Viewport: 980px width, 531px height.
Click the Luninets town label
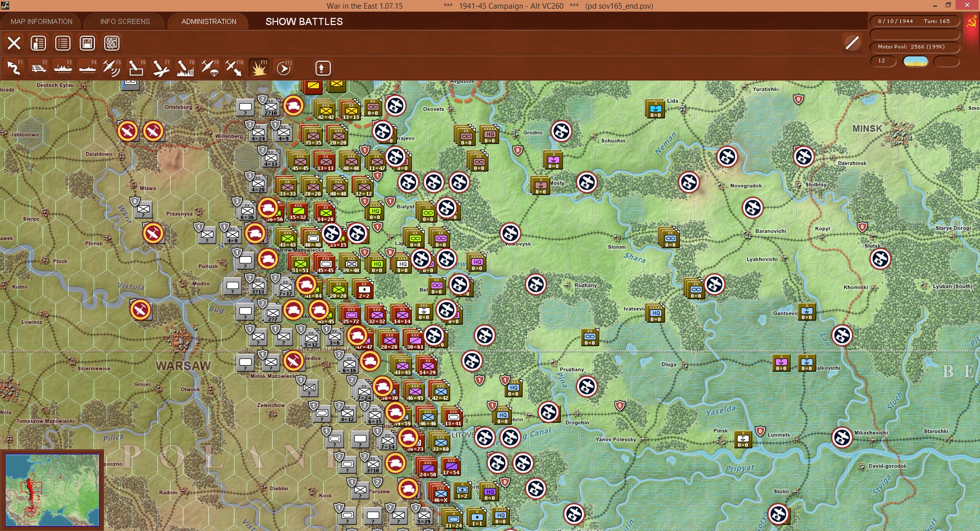(779, 435)
